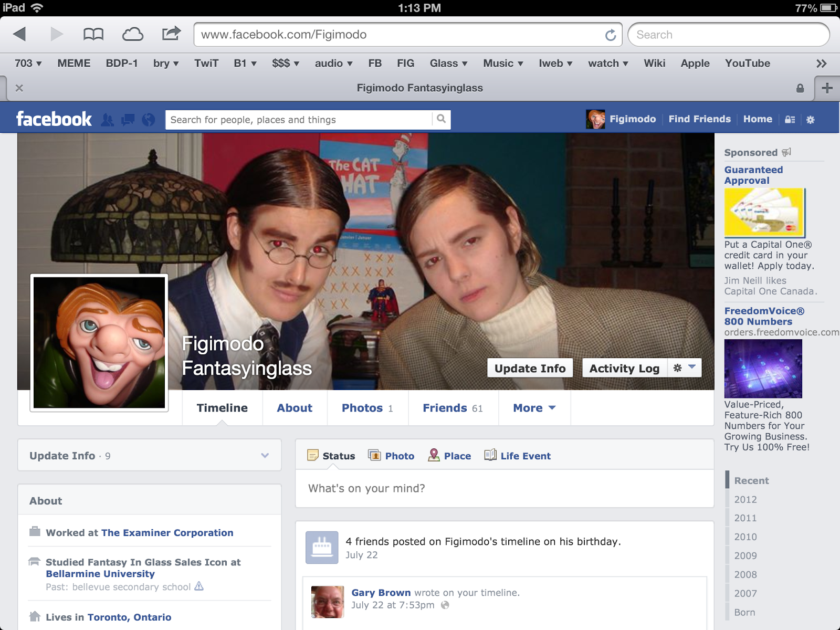Open the Photos 1 tab

click(367, 408)
